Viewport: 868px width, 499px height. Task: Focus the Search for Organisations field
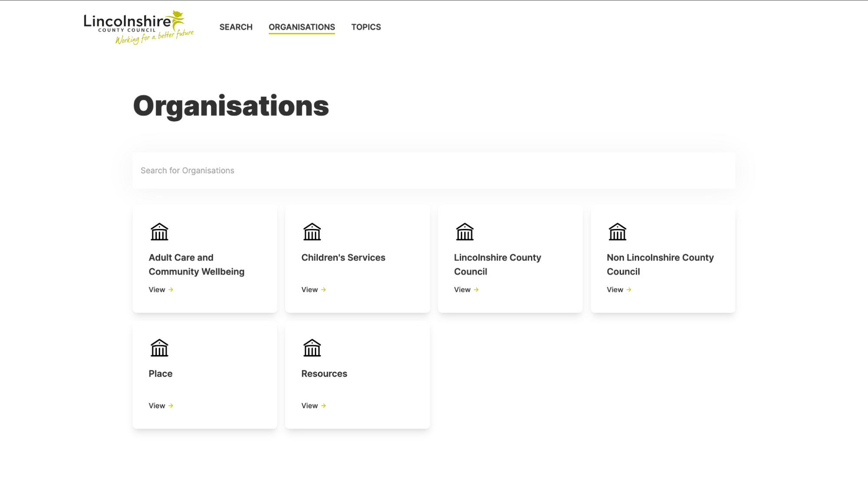(434, 171)
